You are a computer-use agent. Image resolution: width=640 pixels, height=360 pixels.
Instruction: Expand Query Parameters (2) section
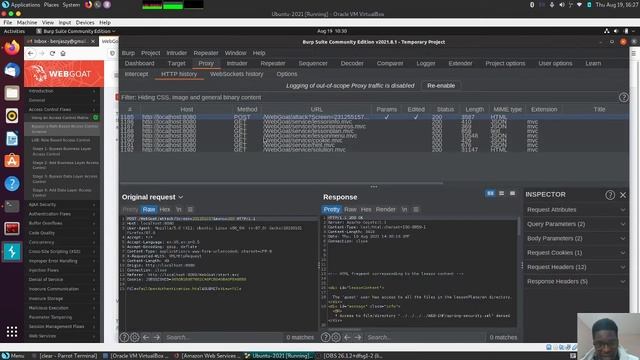(576, 224)
